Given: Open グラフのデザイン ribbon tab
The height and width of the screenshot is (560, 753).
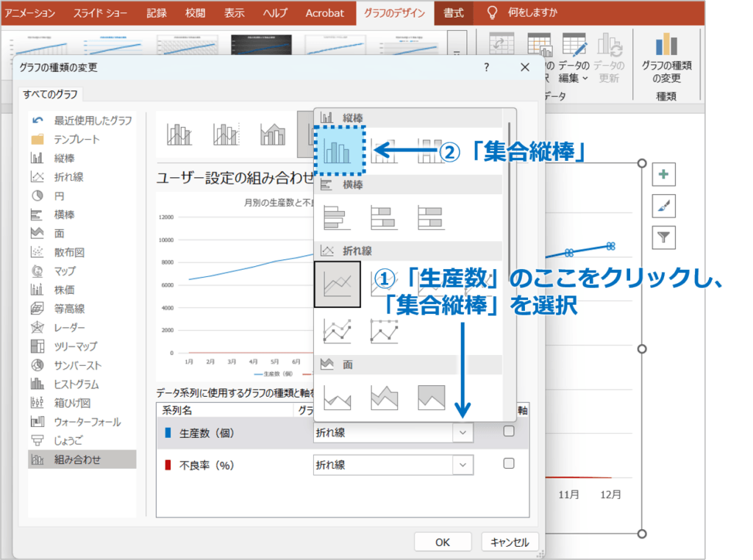Looking at the screenshot, I should (394, 13).
